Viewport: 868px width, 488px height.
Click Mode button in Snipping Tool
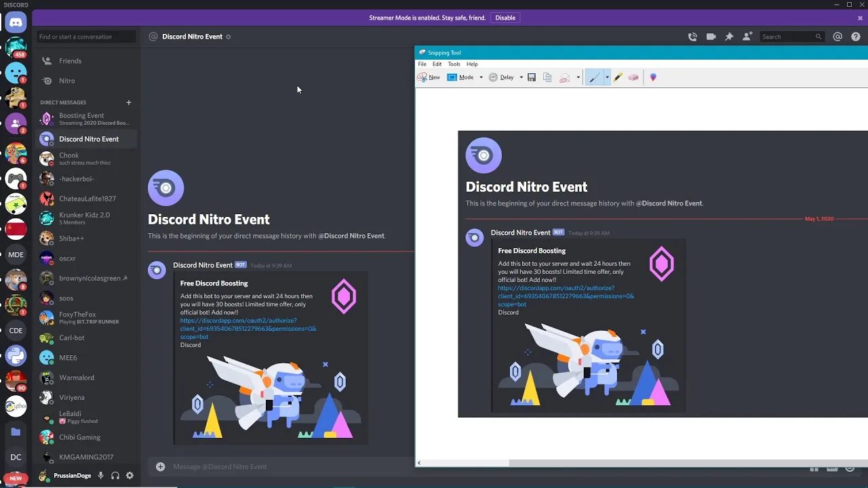(x=461, y=77)
